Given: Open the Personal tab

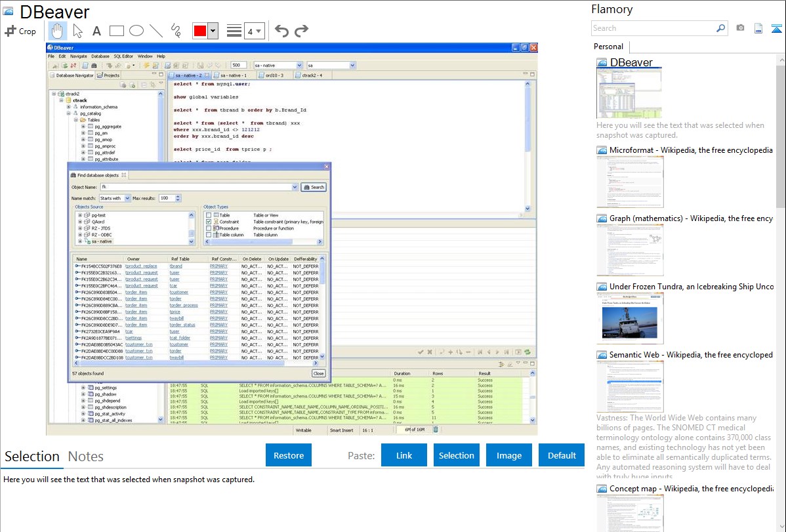Looking at the screenshot, I should (608, 47).
